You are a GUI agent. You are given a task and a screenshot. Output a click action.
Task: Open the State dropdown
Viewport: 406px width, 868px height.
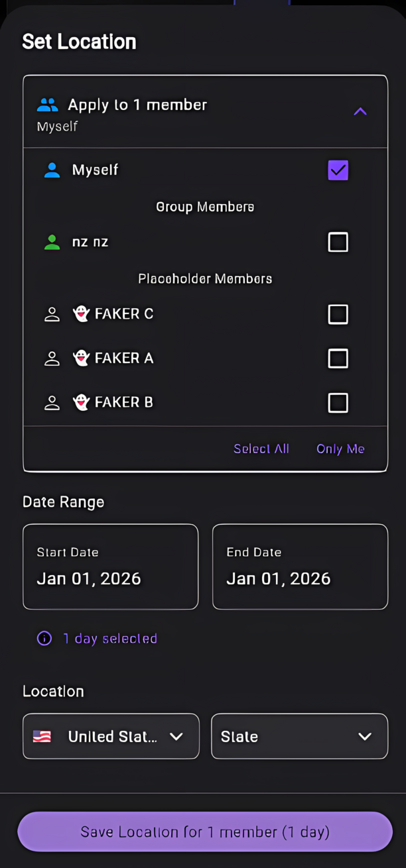pyautogui.click(x=299, y=736)
